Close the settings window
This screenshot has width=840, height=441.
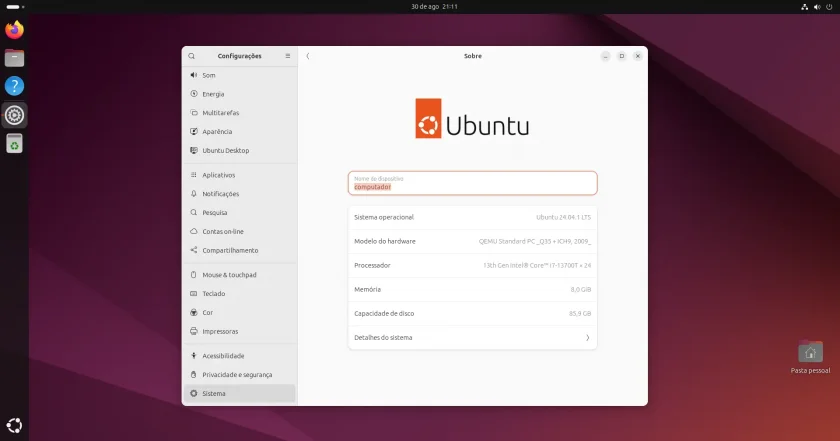click(638, 56)
